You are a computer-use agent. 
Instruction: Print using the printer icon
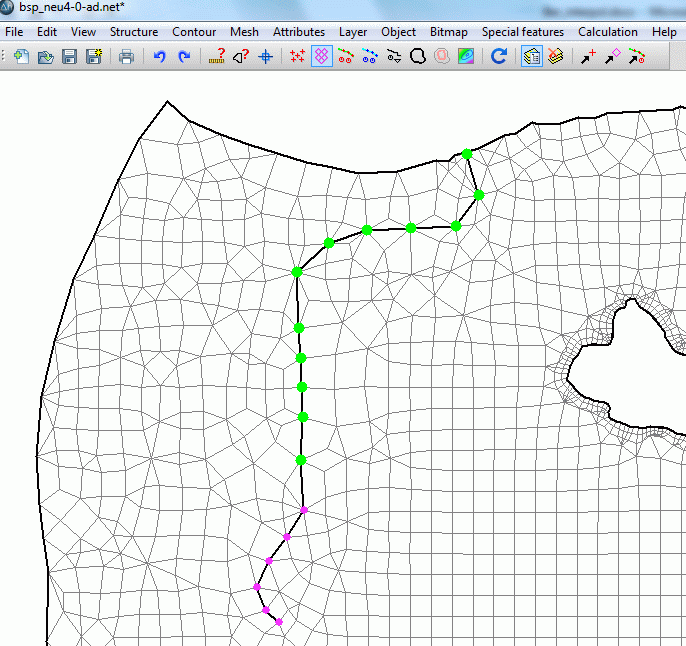tap(126, 56)
